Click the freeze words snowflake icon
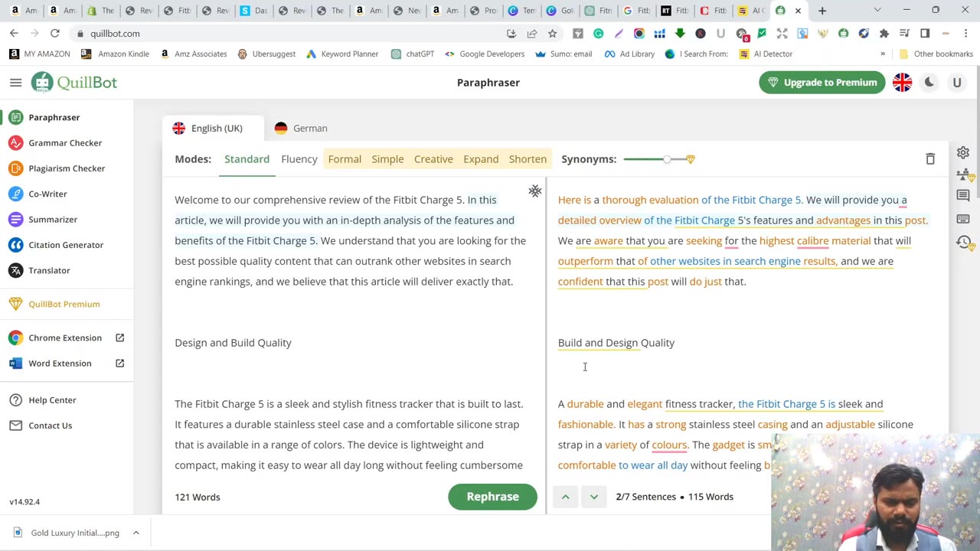980x551 pixels. tap(535, 191)
